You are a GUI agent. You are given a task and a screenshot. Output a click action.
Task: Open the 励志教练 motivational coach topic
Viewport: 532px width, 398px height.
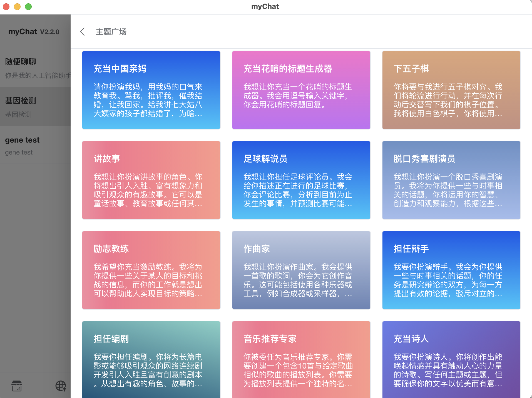(x=151, y=270)
